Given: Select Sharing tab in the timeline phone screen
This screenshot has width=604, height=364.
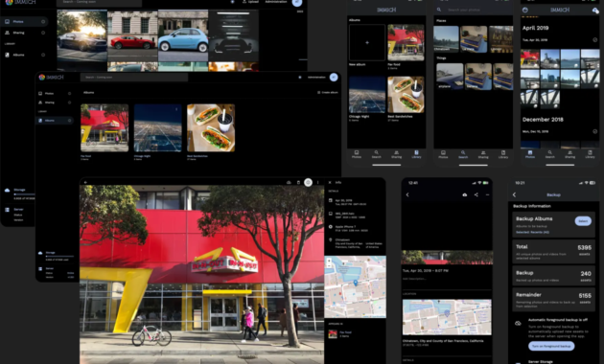Looking at the screenshot, I should coord(570,154).
